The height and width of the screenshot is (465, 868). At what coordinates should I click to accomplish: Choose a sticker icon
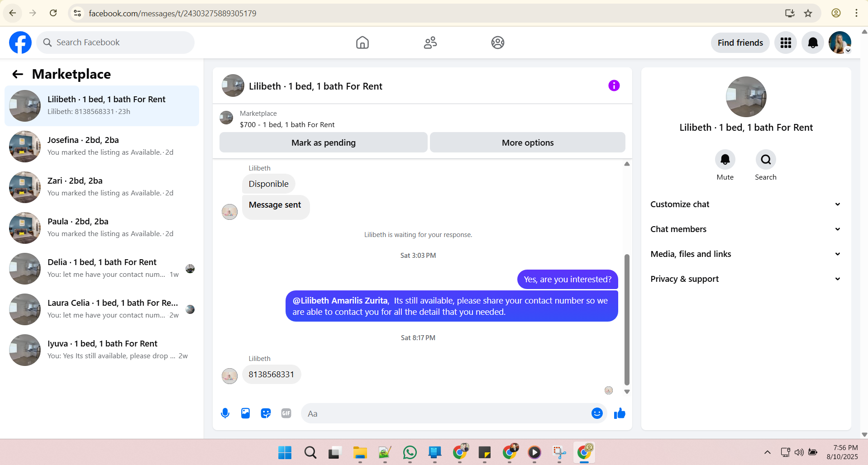click(x=266, y=413)
